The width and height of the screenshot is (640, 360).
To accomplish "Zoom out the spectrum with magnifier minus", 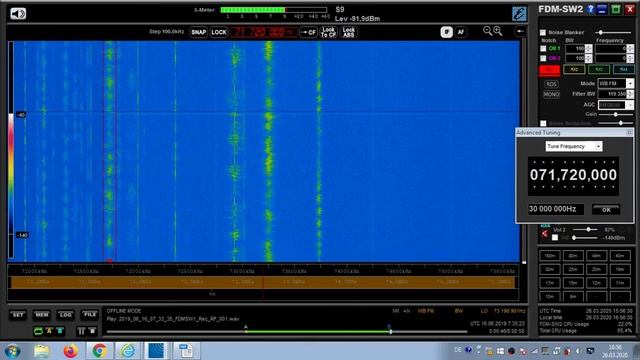I will 487,31.
